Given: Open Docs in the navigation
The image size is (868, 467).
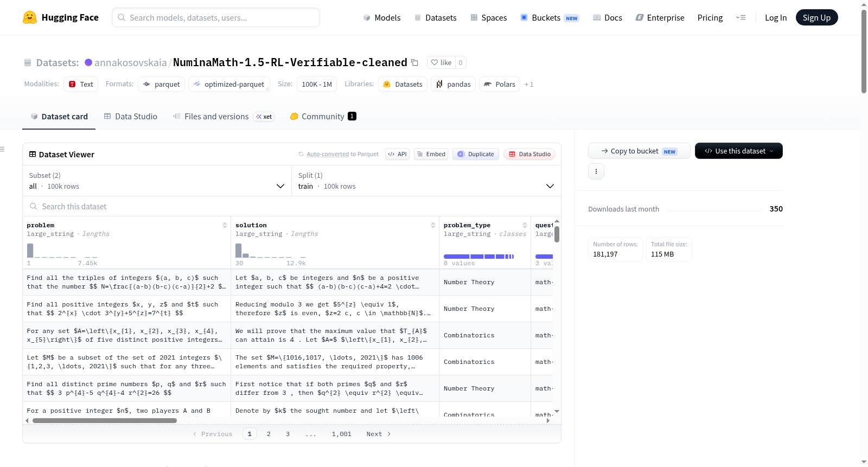Looking at the screenshot, I should point(608,18).
